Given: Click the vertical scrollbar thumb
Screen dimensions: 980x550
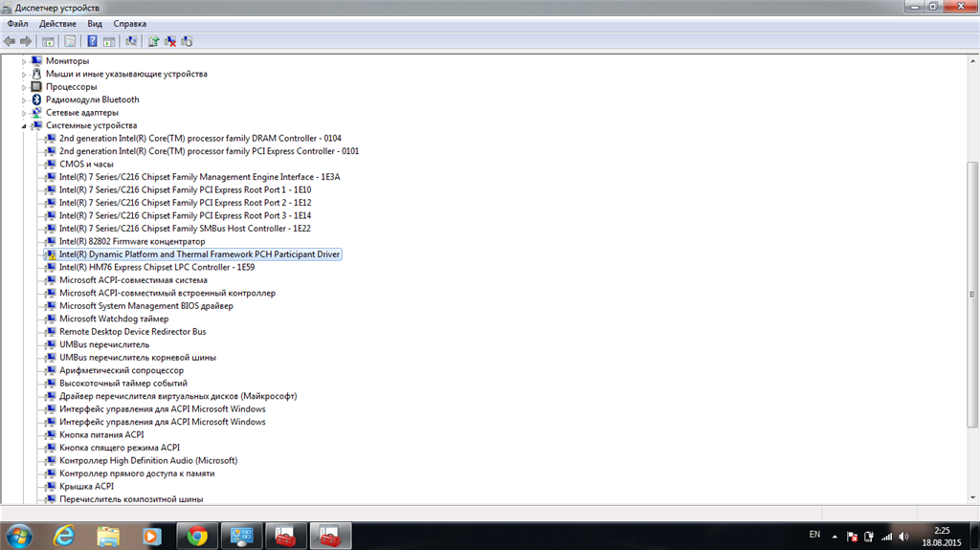Looking at the screenshot, I should coord(972,295).
